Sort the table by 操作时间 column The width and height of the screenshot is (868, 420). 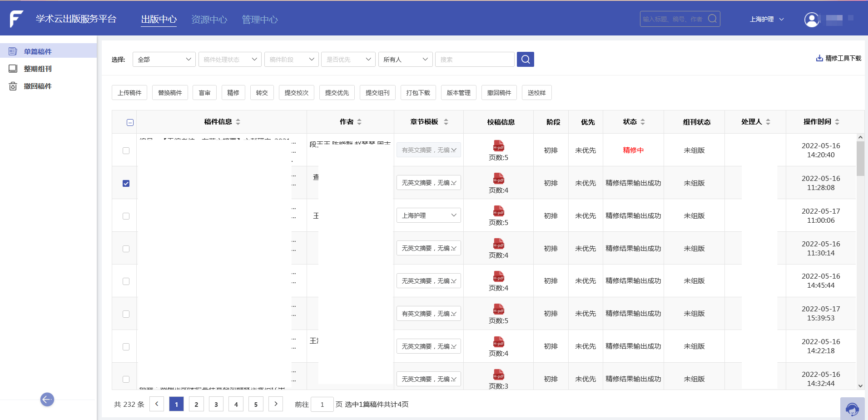837,121
